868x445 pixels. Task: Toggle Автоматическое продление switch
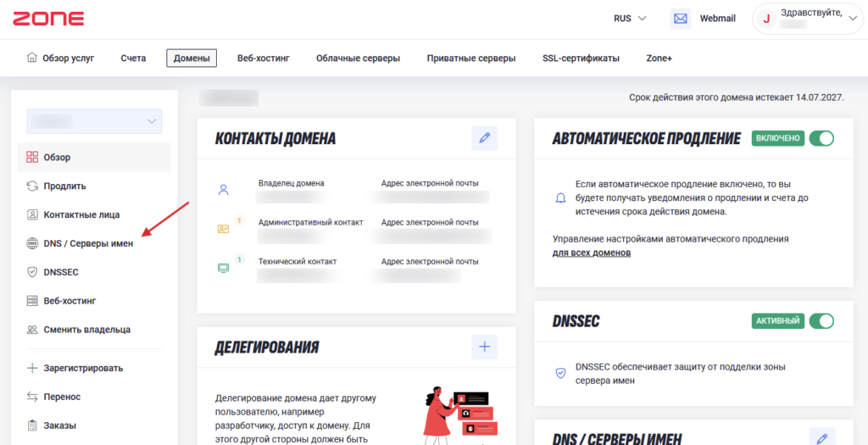(821, 138)
